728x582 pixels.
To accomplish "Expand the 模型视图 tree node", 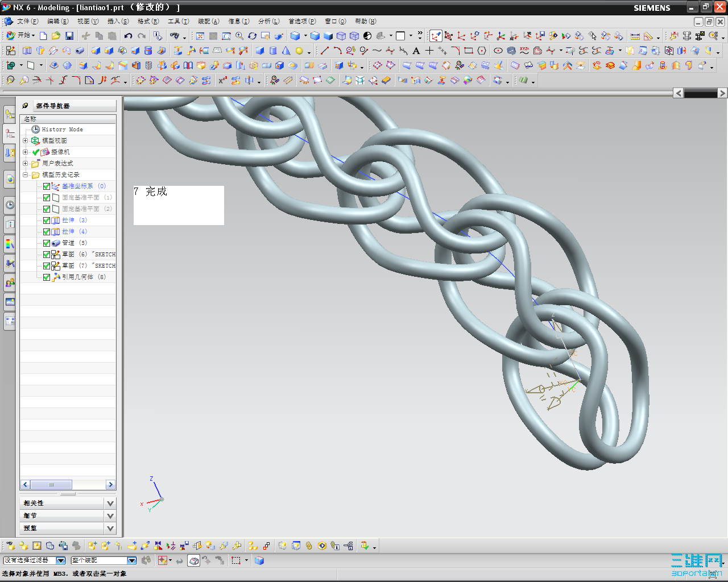I will click(25, 140).
